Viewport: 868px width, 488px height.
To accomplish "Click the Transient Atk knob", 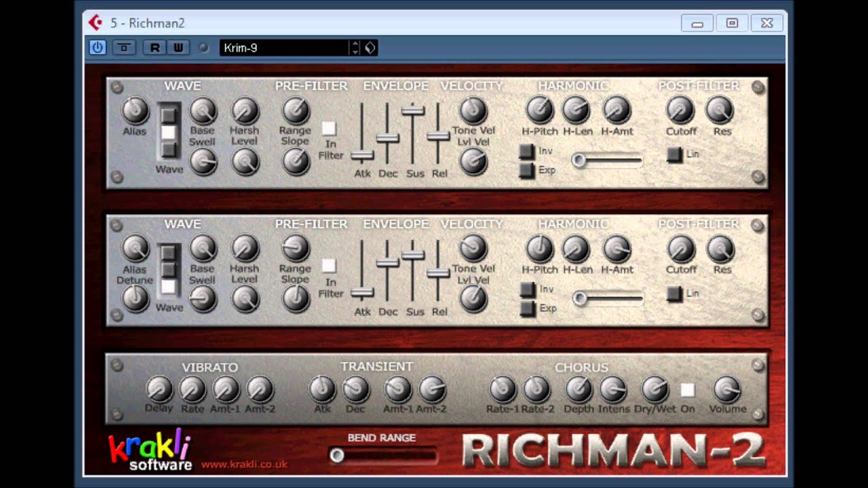I will point(322,390).
